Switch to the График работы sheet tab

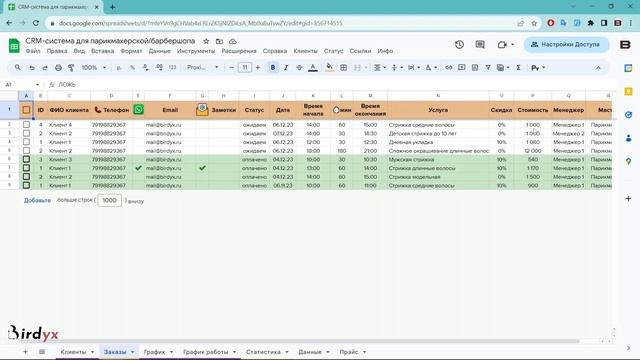point(205,352)
